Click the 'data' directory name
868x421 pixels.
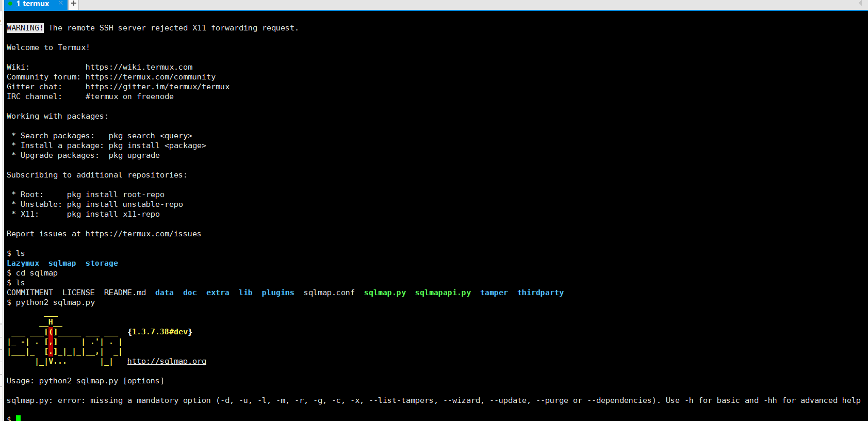(x=164, y=293)
